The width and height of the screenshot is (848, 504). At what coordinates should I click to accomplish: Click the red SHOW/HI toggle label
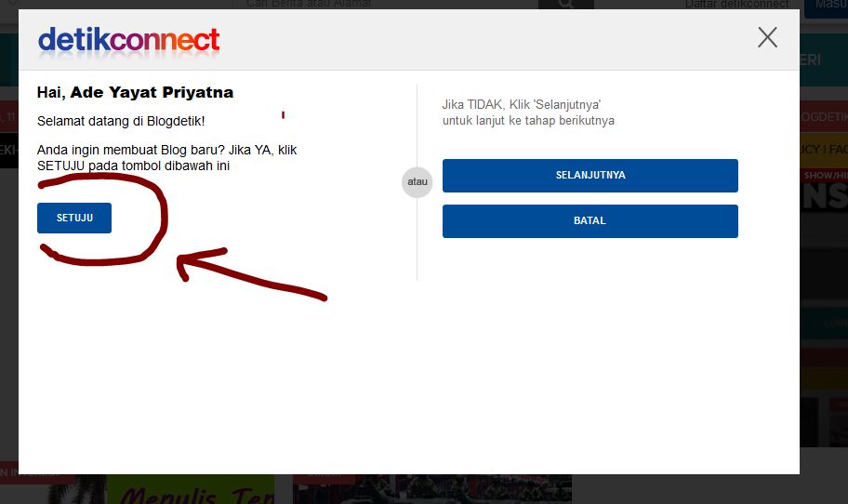(824, 175)
